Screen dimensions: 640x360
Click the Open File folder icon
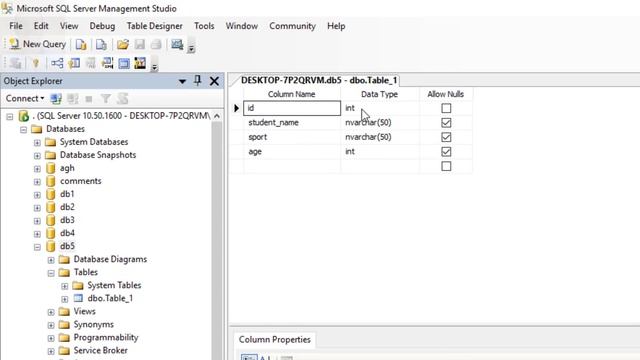click(x=122, y=44)
